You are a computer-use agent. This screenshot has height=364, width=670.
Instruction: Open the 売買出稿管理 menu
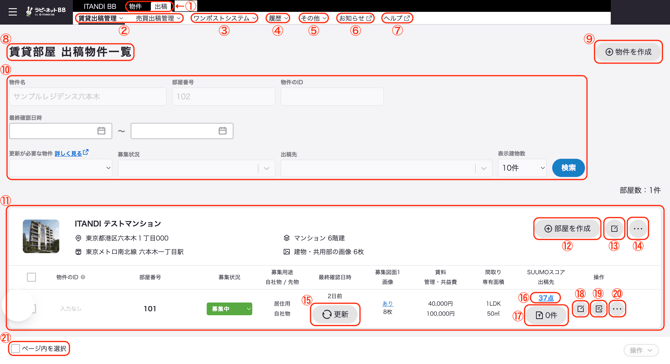[158, 18]
